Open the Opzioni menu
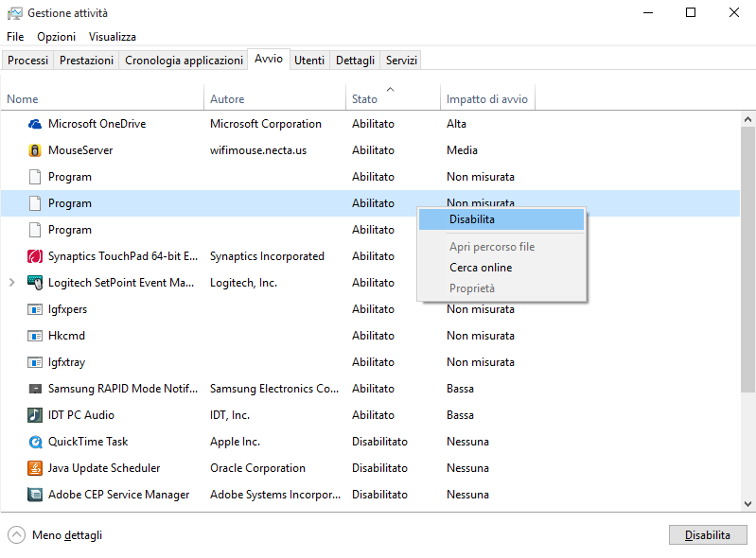 [x=57, y=37]
